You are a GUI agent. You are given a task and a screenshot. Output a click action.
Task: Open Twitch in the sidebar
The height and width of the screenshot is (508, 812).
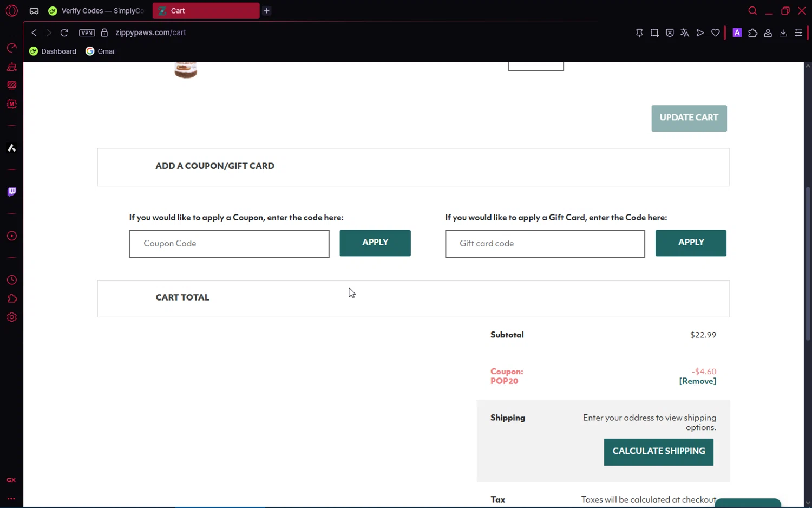pos(11,192)
